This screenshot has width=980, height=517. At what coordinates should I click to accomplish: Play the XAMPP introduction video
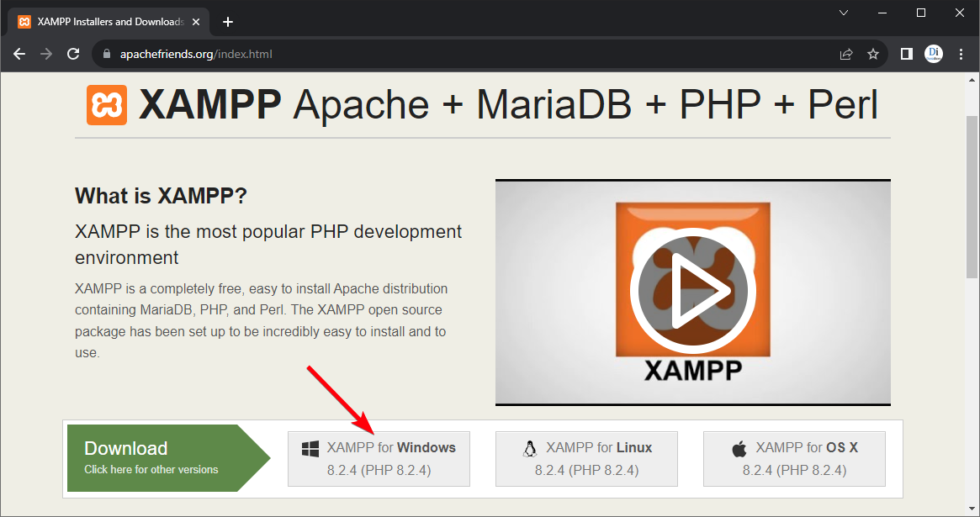click(x=692, y=291)
